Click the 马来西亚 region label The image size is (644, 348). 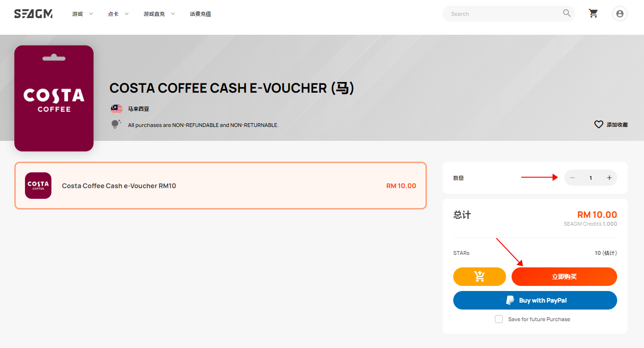[x=138, y=109]
